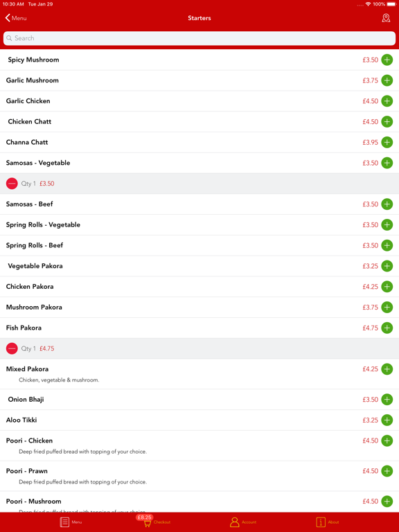399x532 pixels.
Task: Increase Fish Pakora quantity with plus
Action: coord(387,328)
